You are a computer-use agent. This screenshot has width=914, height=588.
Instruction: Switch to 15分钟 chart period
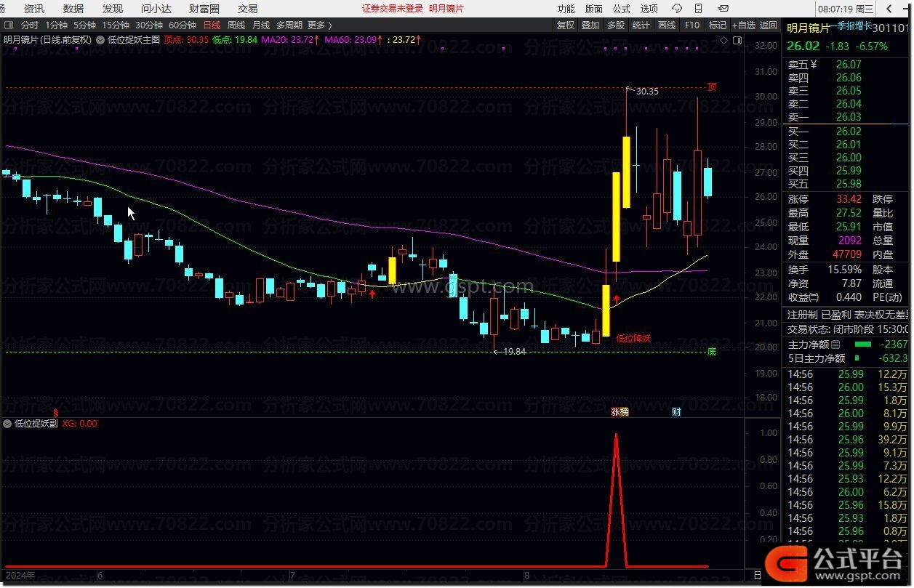click(x=116, y=25)
